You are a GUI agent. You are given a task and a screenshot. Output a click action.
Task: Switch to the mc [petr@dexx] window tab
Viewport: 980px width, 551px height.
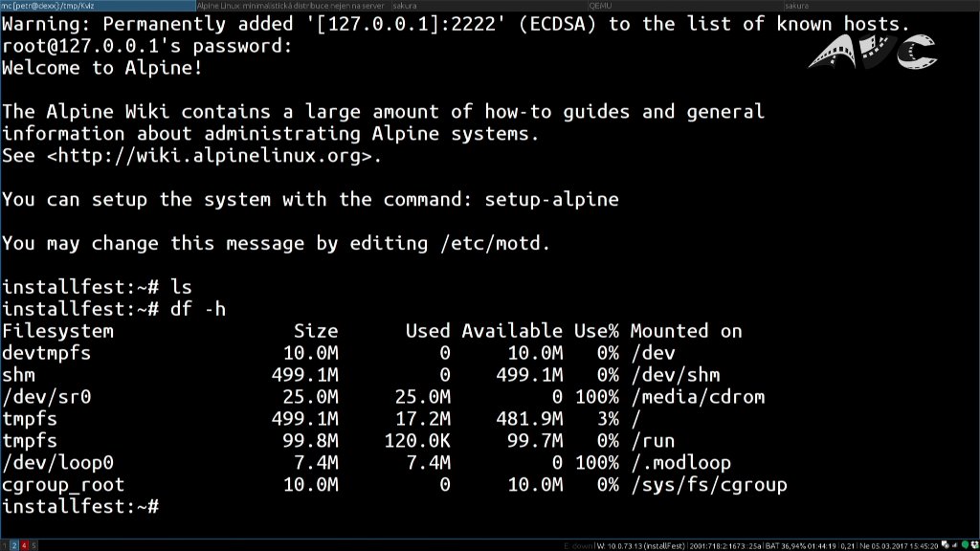tap(98, 6)
